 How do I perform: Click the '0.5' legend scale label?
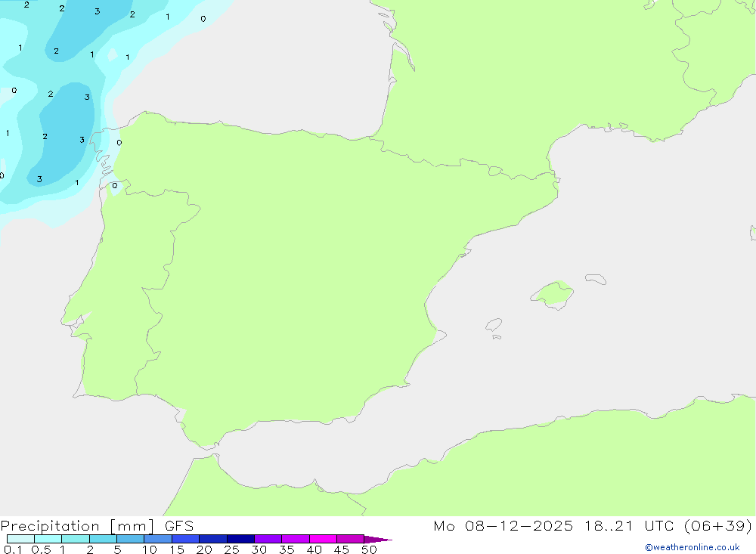point(41,549)
